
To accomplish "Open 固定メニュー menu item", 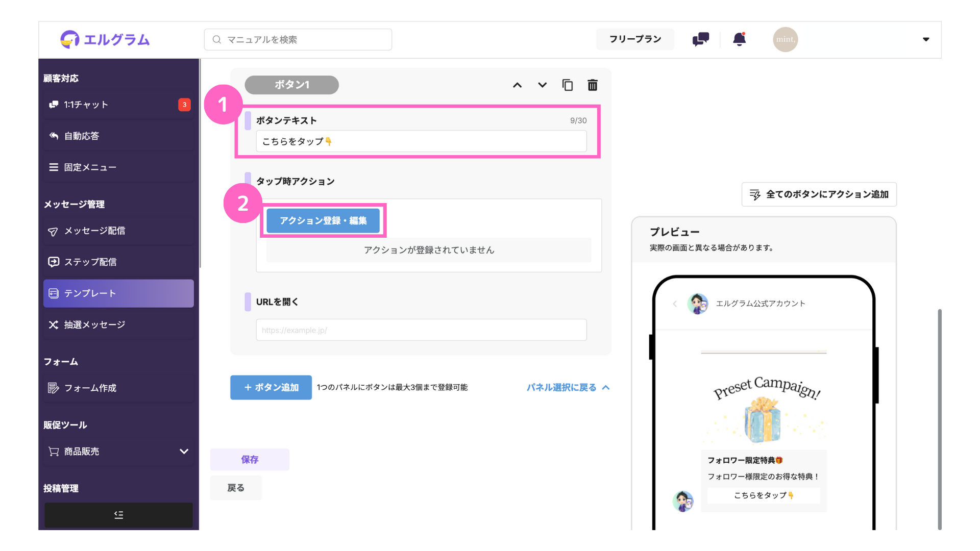I will coord(118,167).
